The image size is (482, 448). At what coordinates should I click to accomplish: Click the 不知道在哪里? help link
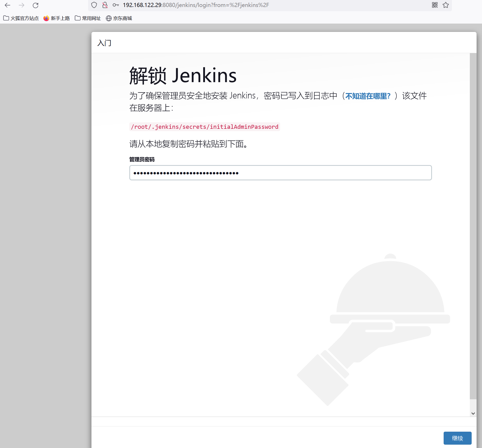[368, 96]
